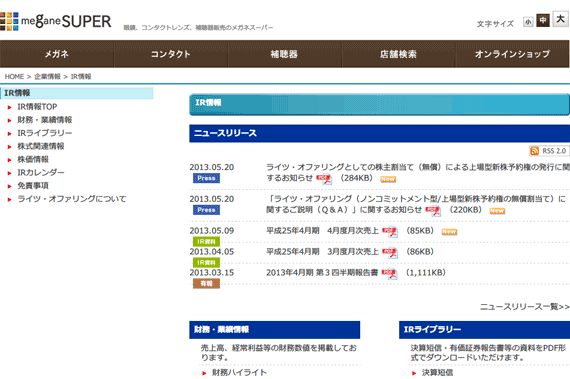
Task: Click 有報 tag for 2013.03.15
Action: tap(206, 283)
